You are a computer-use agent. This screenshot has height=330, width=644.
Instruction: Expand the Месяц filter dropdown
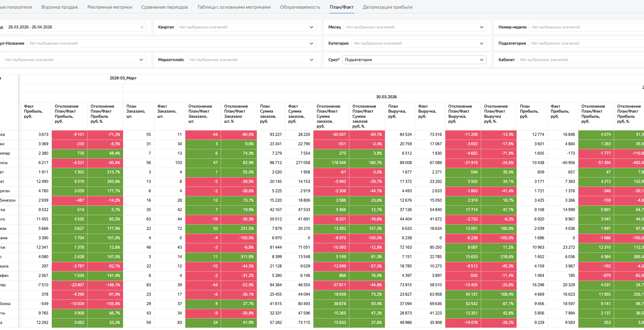[x=415, y=27]
